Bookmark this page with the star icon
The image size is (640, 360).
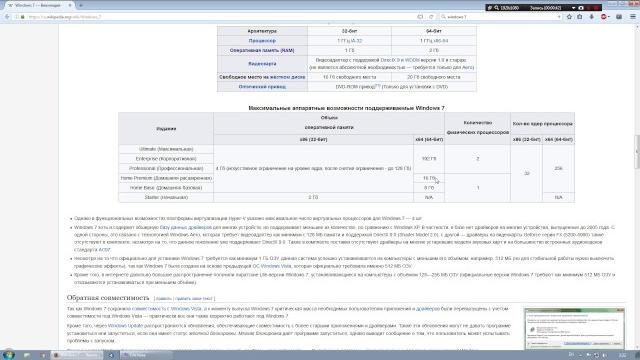[x=569, y=17]
